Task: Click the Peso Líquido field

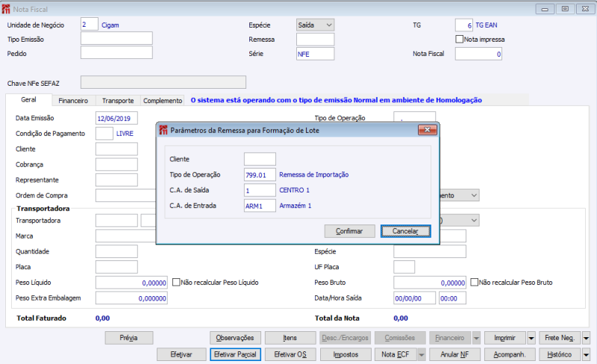Action: click(132, 283)
